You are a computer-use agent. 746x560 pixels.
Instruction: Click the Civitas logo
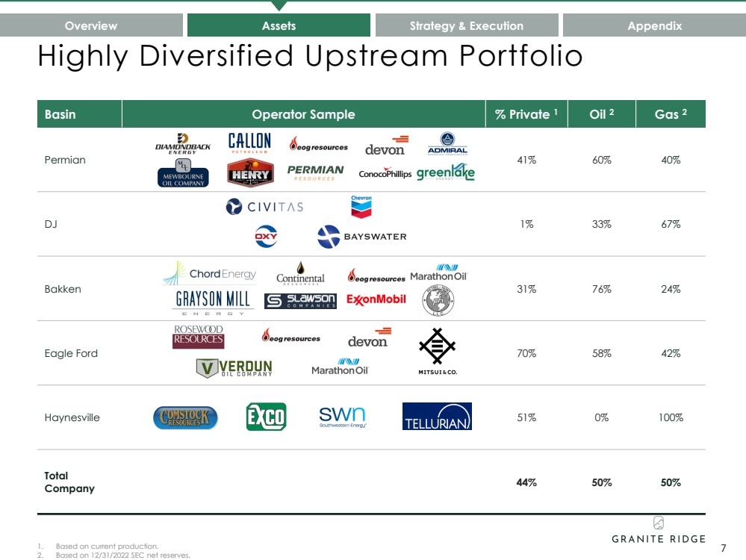point(264,207)
